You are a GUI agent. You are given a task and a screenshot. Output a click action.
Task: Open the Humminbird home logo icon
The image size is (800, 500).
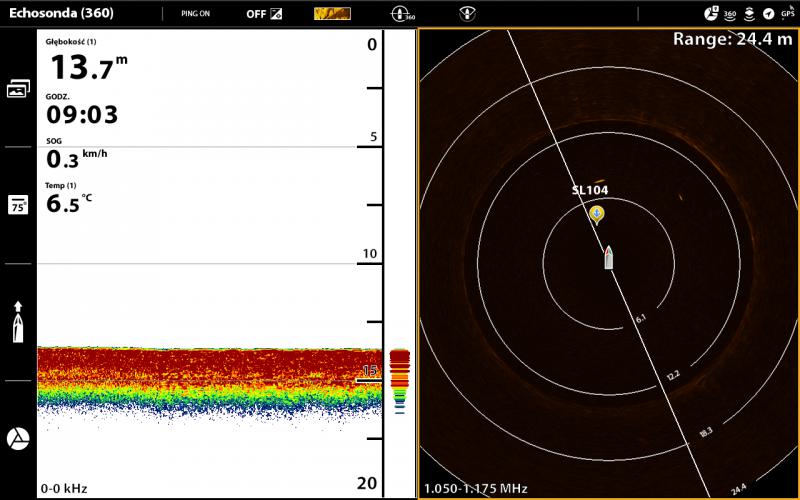17,438
